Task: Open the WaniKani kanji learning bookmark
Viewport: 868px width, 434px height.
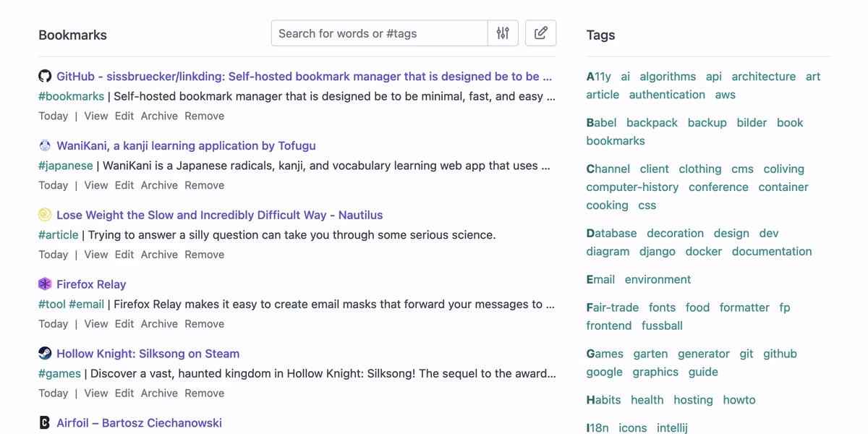Action: pyautogui.click(x=186, y=145)
